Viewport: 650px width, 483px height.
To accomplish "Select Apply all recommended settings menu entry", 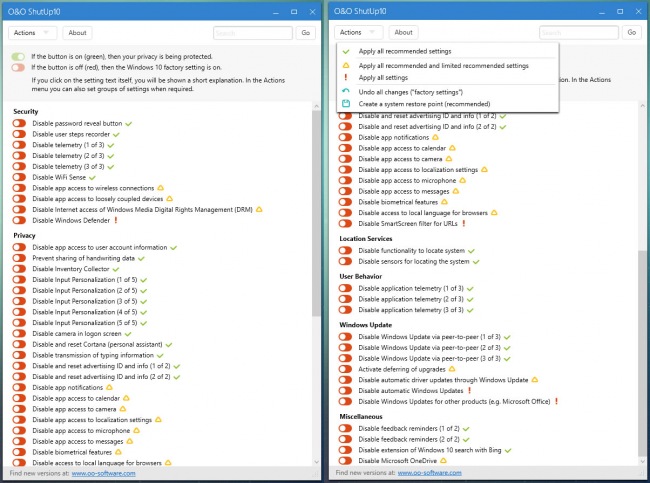I will point(448,51).
